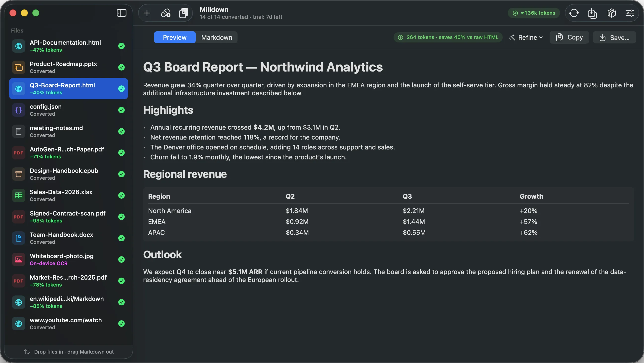Click the Highlights heading
The image size is (644, 363).
168,110
